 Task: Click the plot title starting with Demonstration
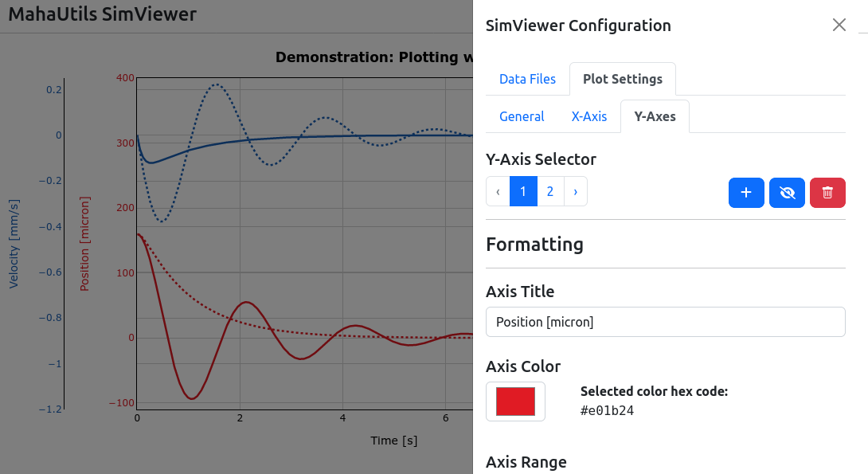[x=374, y=57]
